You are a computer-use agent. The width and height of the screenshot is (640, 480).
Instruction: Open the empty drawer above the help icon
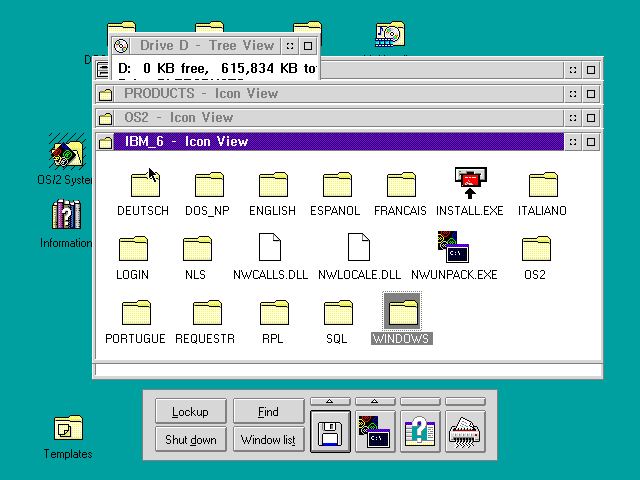(x=420, y=401)
